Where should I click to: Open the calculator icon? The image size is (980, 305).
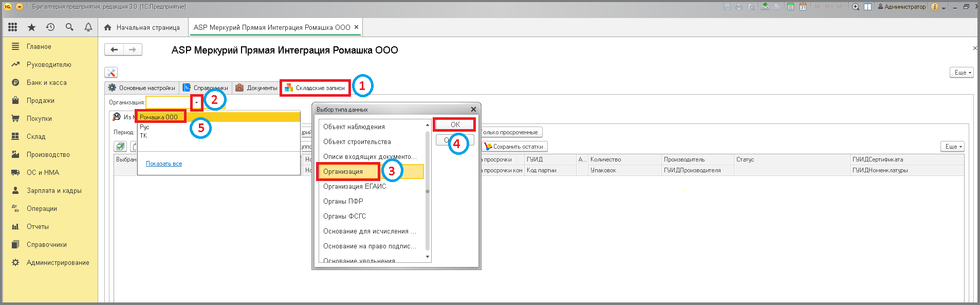[790, 7]
